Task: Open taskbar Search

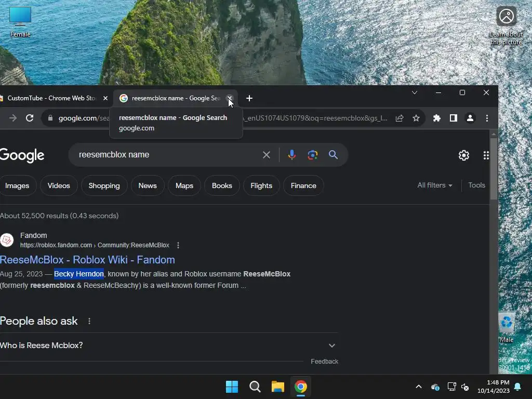Action: click(x=255, y=387)
